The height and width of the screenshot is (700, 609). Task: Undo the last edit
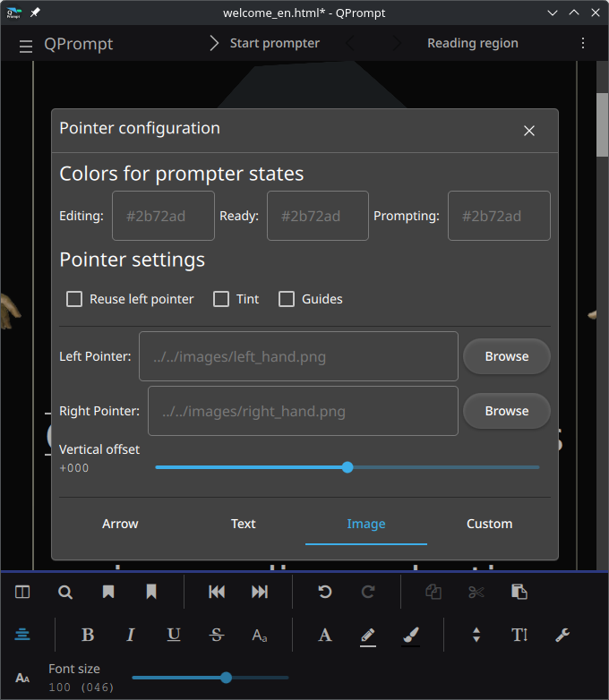325,592
